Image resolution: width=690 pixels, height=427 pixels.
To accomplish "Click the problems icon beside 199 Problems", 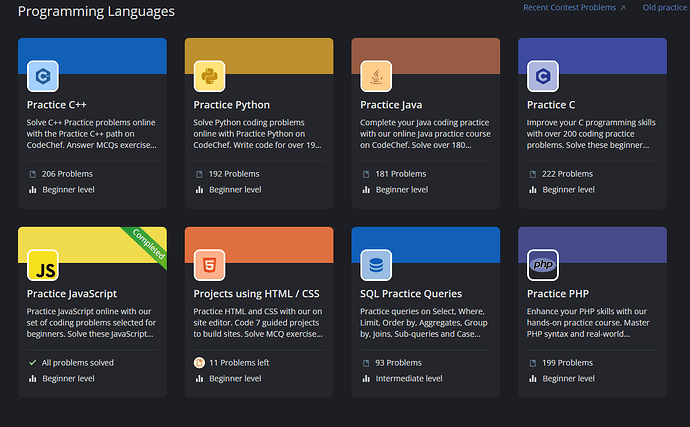I will coord(532,363).
